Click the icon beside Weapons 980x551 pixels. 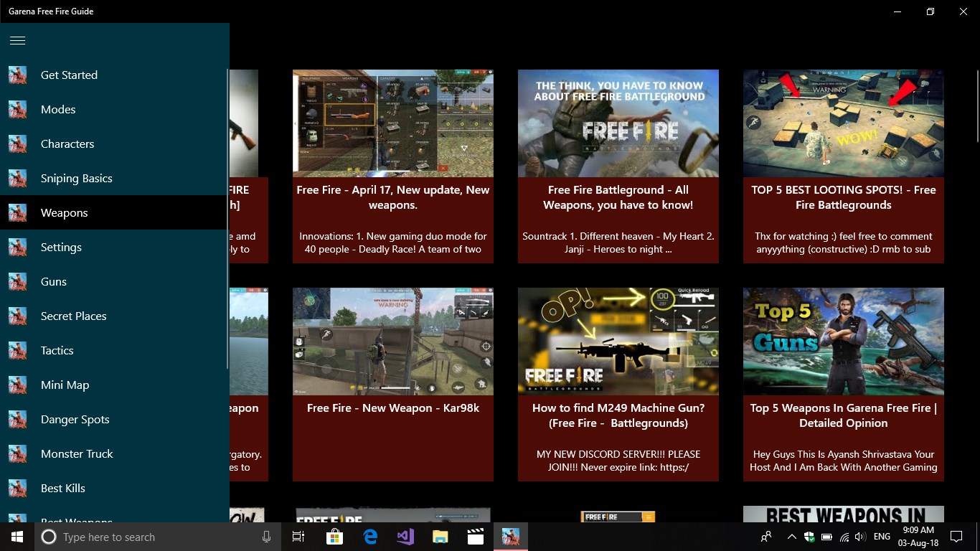pos(18,212)
